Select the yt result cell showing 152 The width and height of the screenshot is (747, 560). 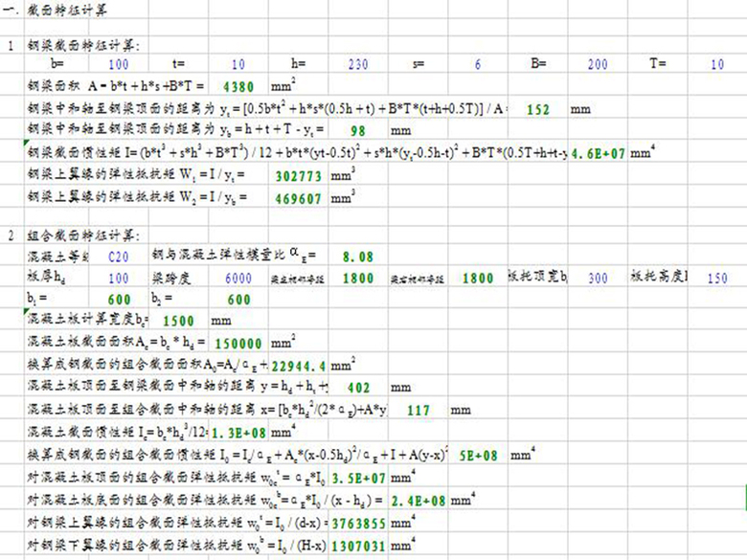(538, 109)
